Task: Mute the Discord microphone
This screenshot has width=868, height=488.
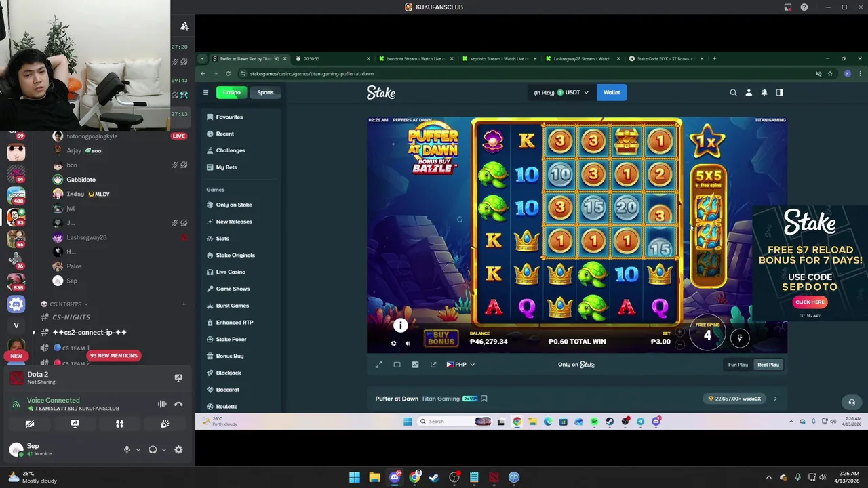Action: 126,449
